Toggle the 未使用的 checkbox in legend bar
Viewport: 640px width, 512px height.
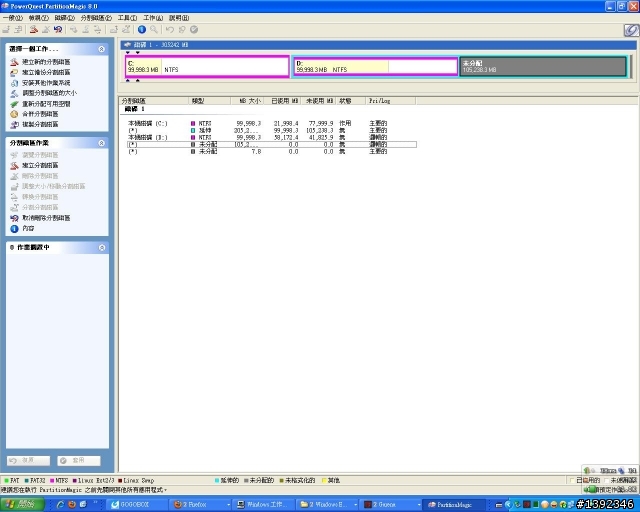click(607, 480)
